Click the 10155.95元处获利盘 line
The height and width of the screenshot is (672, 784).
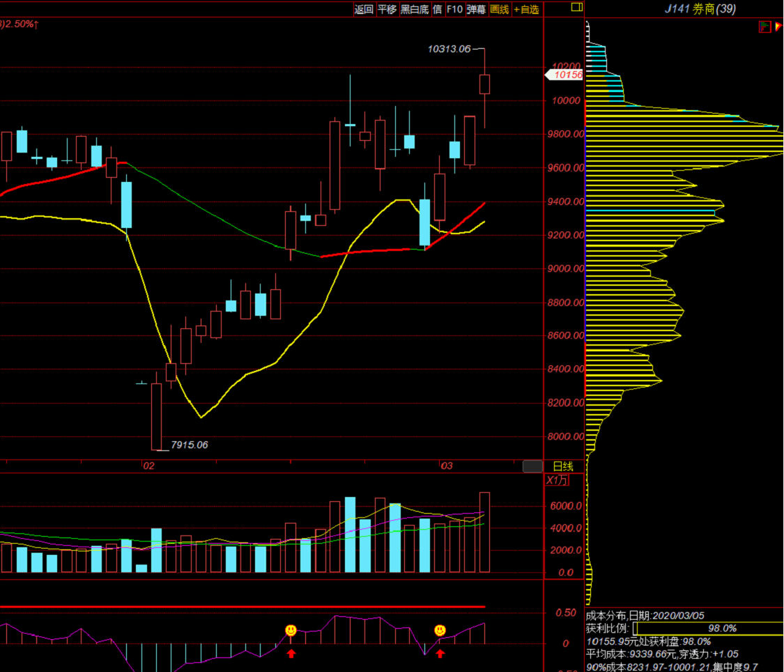(x=649, y=641)
